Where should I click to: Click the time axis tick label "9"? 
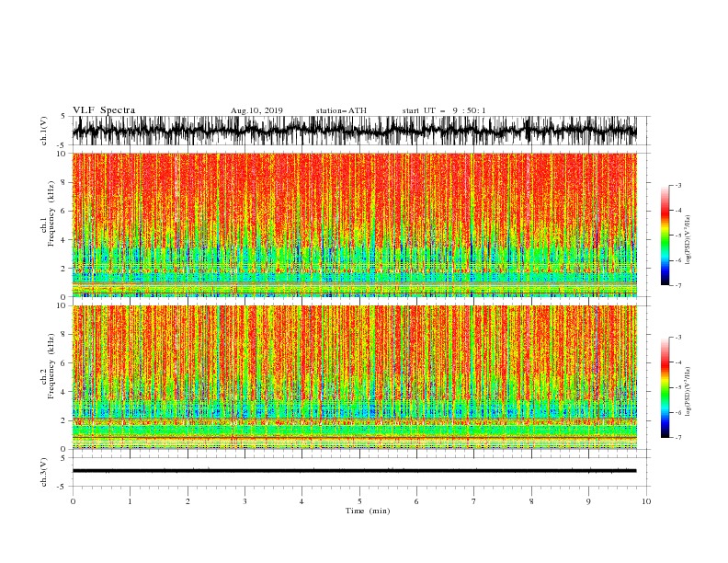point(588,501)
